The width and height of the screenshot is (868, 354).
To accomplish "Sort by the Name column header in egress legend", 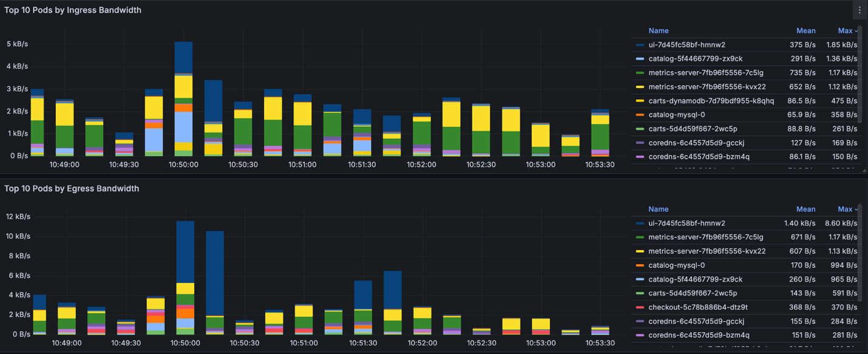I will click(x=658, y=209).
